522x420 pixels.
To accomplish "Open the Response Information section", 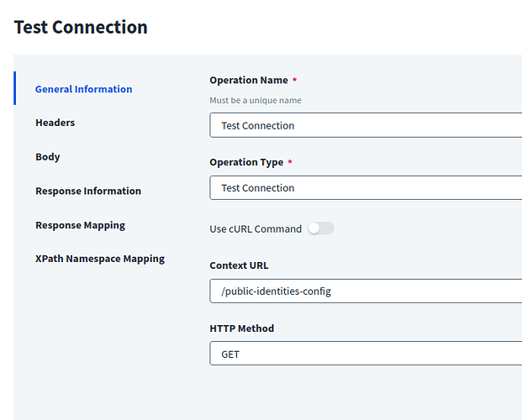I will coord(88,191).
